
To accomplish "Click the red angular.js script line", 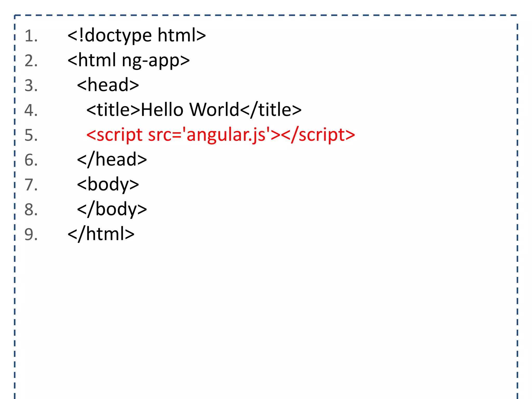I will point(221,135).
